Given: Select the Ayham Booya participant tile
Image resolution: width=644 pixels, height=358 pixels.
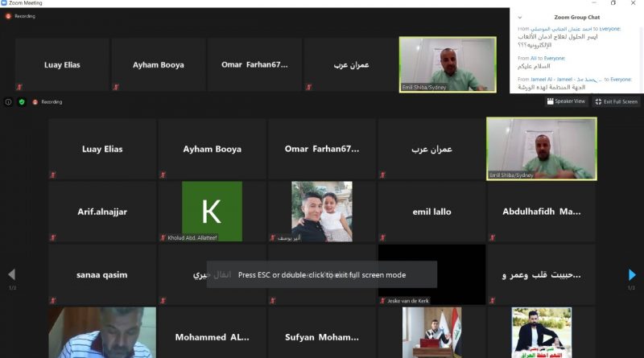Looking at the screenshot, I should click(212, 149).
